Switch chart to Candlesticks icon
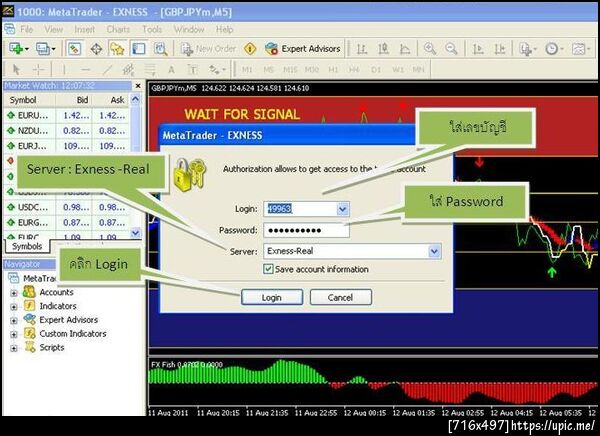 [x=383, y=49]
